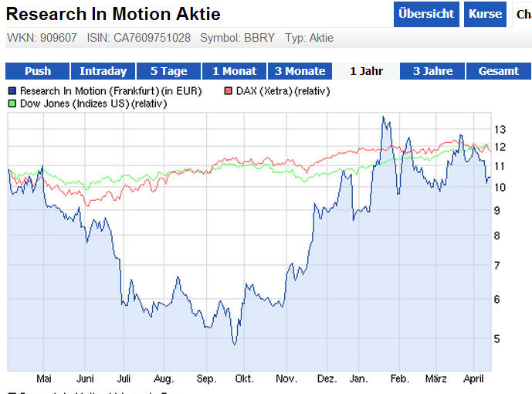Click the März label on the x-axis
Image resolution: width=532 pixels, height=394 pixels.
click(436, 379)
